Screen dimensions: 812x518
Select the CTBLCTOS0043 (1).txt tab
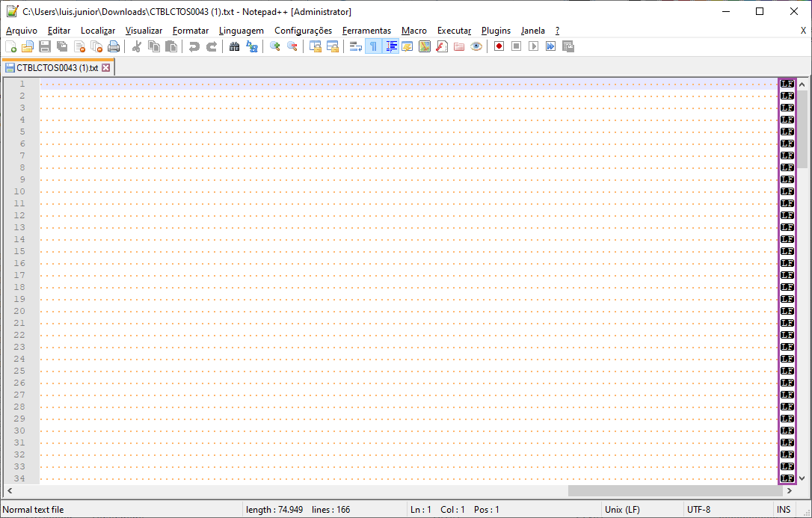[x=57, y=68]
